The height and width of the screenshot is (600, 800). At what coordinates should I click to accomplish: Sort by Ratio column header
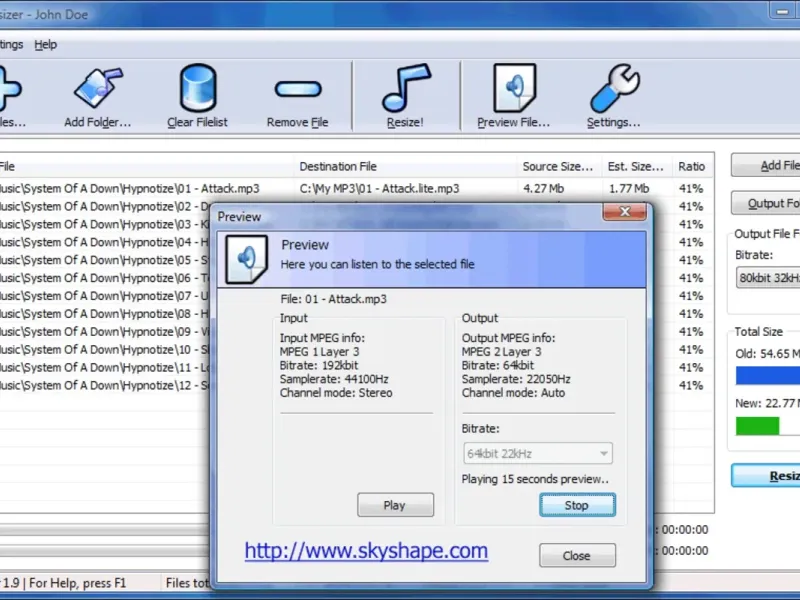pos(692,166)
